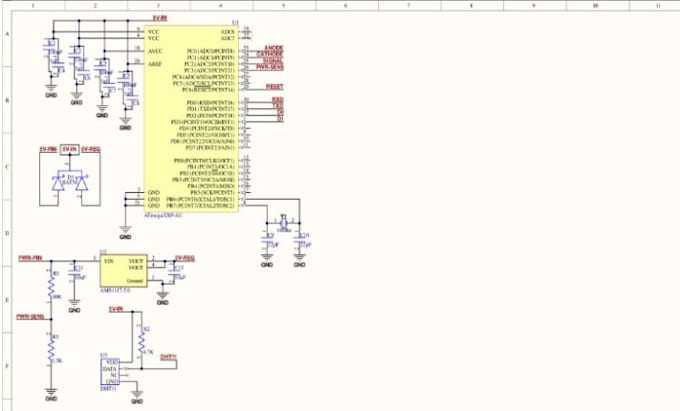Click GND symbol below resistor R3
This screenshot has width=680, height=411.
[51, 393]
